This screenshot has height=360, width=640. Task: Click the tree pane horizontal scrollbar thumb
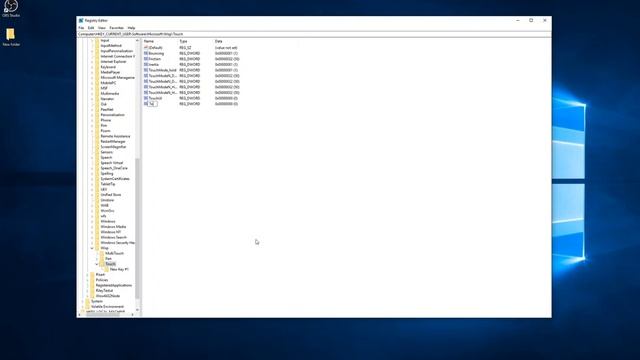point(103,315)
